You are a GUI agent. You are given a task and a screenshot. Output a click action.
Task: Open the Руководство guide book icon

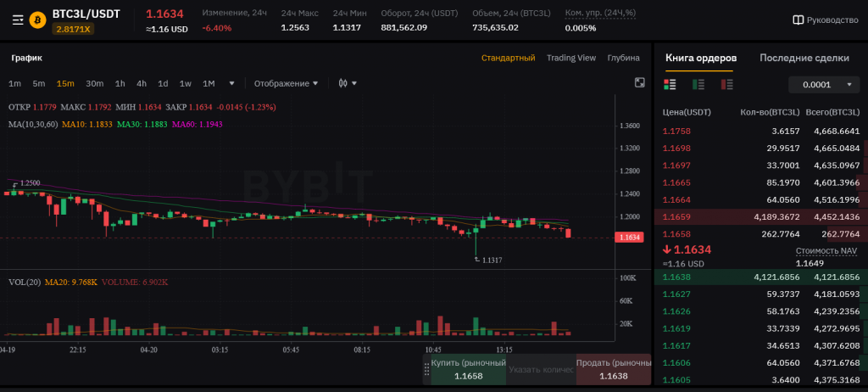(798, 20)
